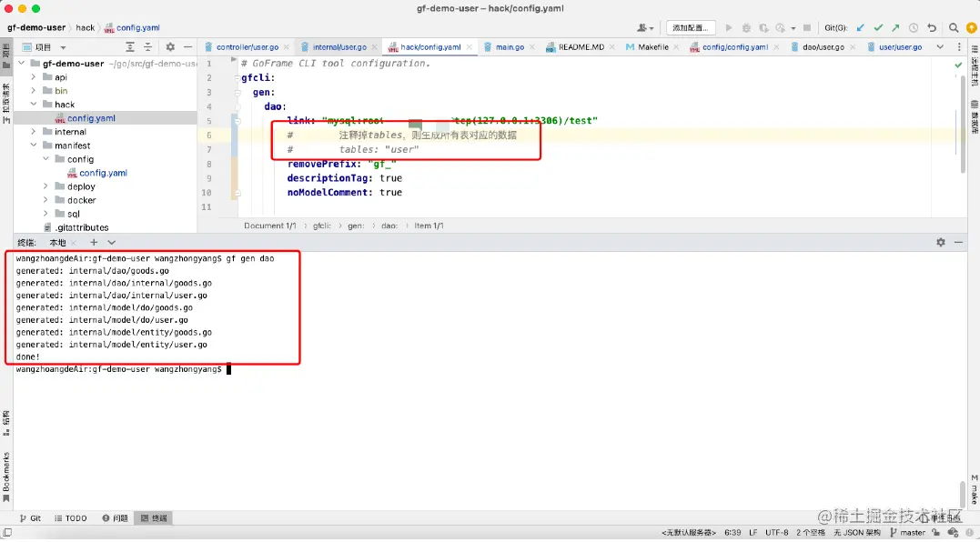The image size is (980, 542).
Task: Open the 问题 problems tool window
Action: point(115,518)
